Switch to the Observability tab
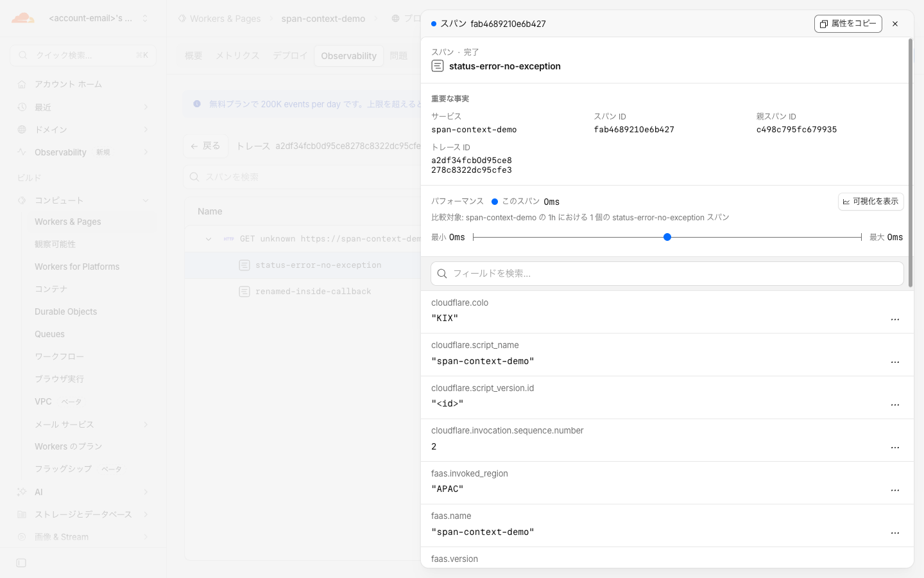 click(x=348, y=56)
